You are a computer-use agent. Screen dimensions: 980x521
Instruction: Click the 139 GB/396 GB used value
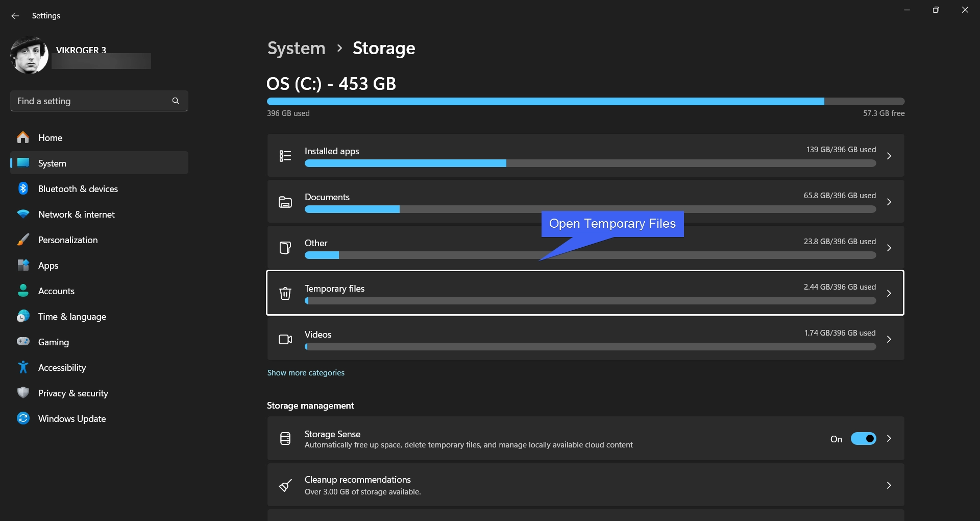[x=841, y=150]
